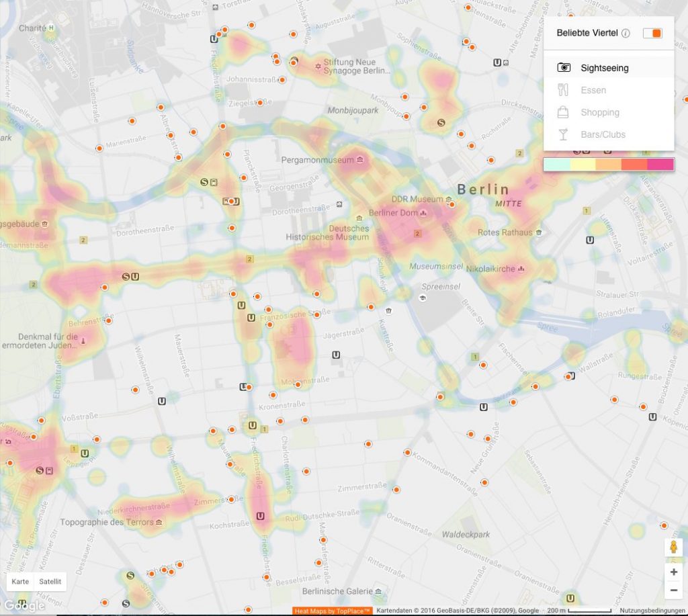Choose the Bars/Clubs cocktail icon
Screen dimensions: 688x616
pyautogui.click(x=563, y=134)
